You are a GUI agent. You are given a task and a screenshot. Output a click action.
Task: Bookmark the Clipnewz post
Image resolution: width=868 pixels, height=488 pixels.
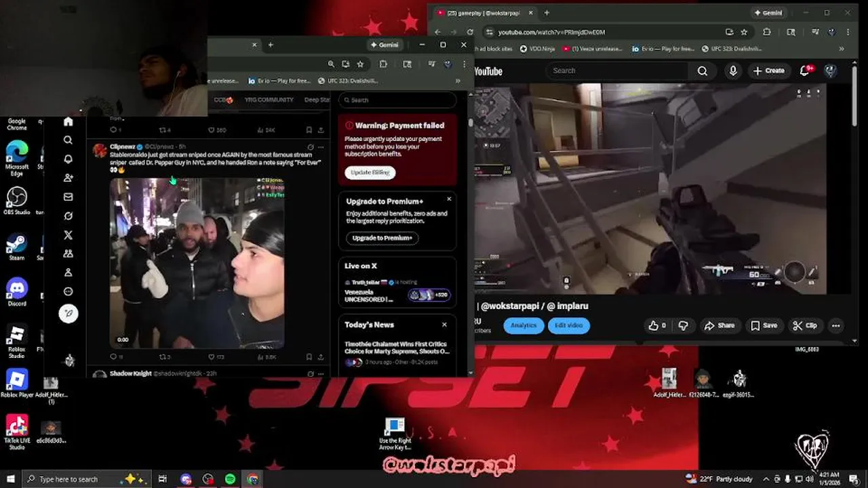(309, 357)
